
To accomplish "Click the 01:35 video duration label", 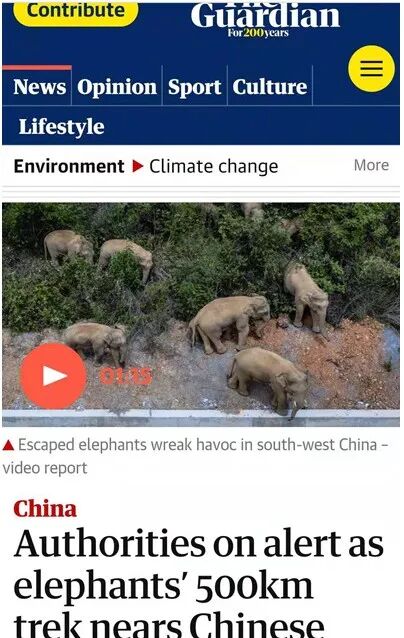I will pos(126,376).
